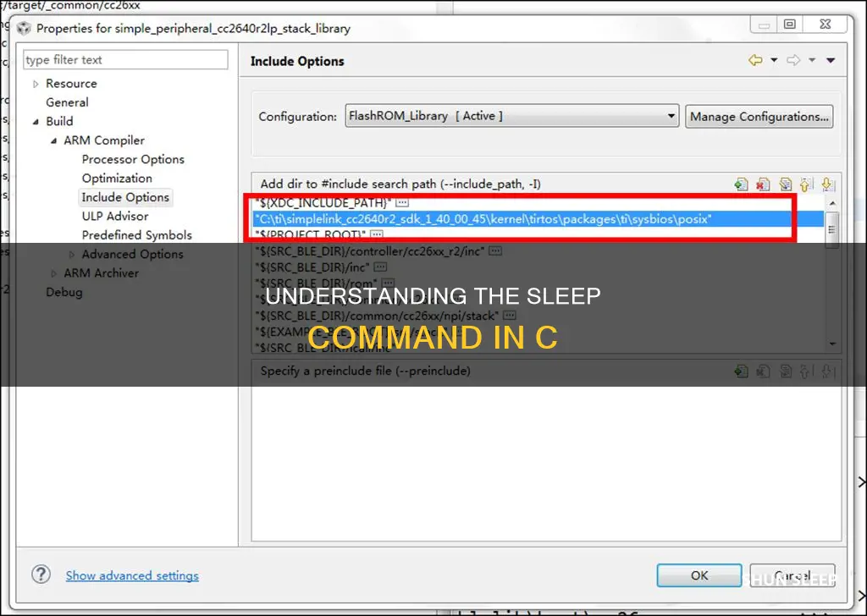Click Edit icon for preinclude file

click(x=785, y=371)
